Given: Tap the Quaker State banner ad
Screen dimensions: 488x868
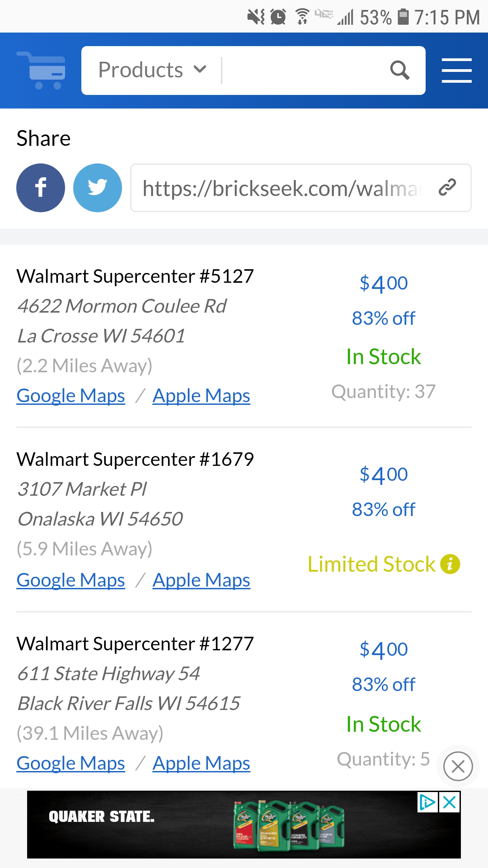Looking at the screenshot, I should (244, 825).
